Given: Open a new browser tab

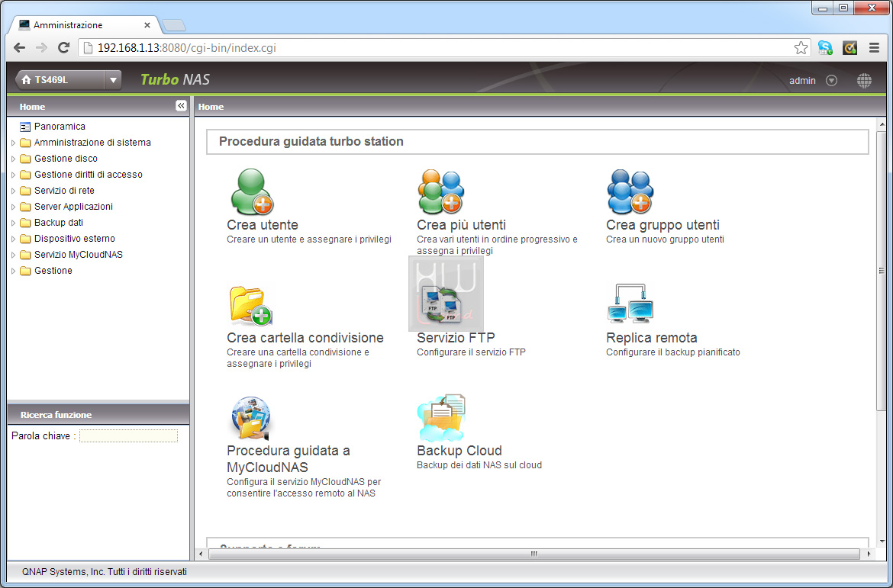Looking at the screenshot, I should click(174, 26).
